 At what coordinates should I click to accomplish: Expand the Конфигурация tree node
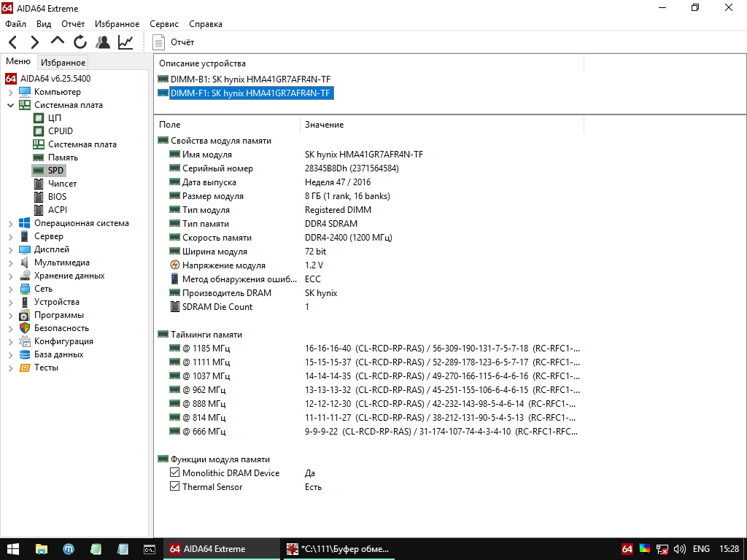pos(10,341)
